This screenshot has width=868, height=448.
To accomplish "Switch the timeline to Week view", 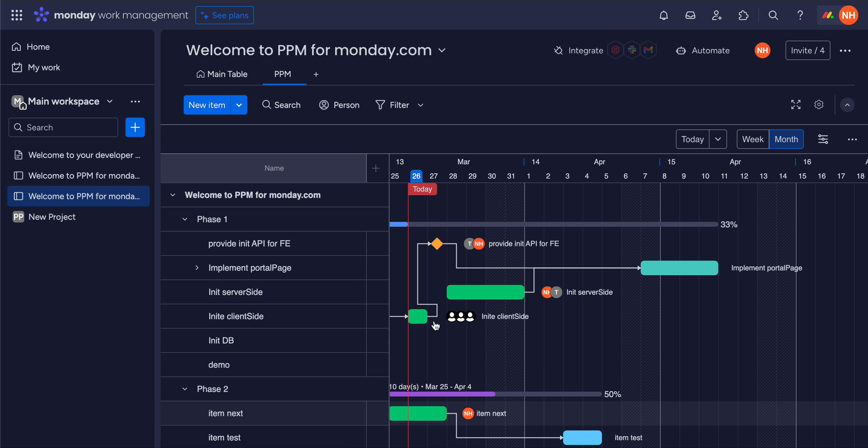I will tap(753, 139).
